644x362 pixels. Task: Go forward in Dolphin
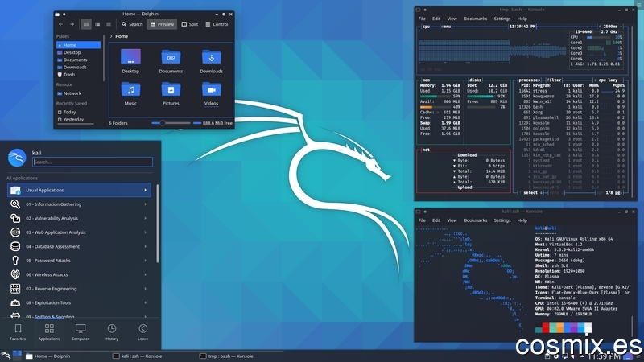pyautogui.click(x=72, y=24)
